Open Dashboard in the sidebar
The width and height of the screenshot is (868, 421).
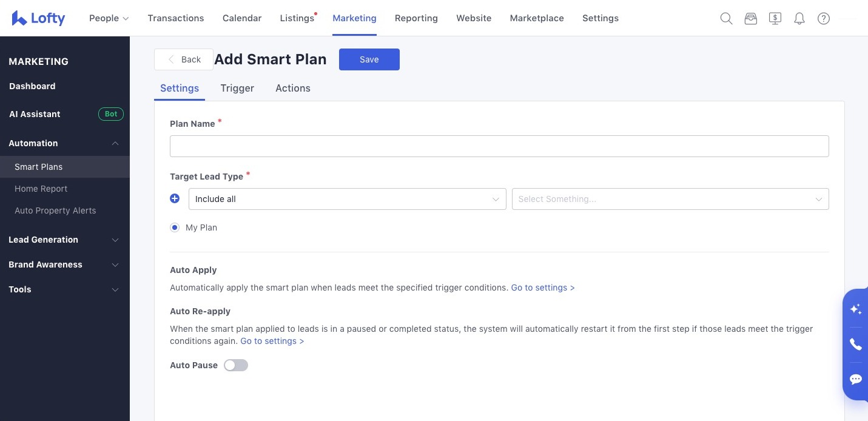pyautogui.click(x=32, y=86)
